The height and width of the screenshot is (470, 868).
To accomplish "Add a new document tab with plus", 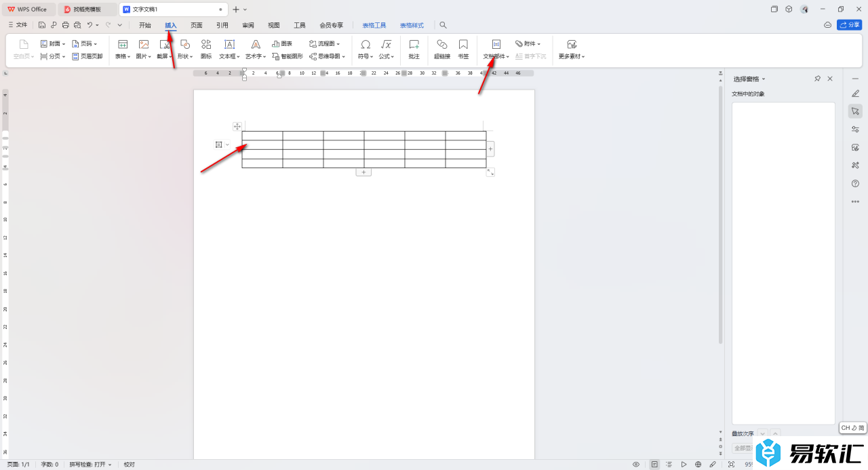I will click(236, 9).
